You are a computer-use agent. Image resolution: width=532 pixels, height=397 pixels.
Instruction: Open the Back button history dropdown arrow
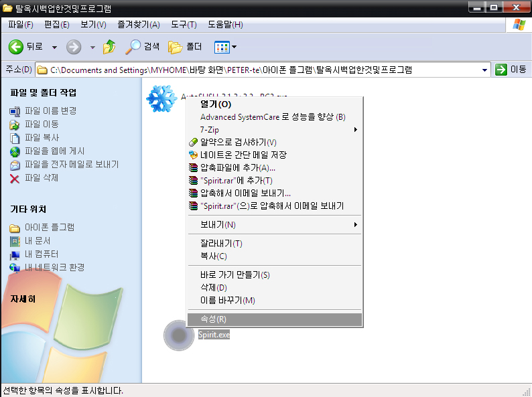55,48
